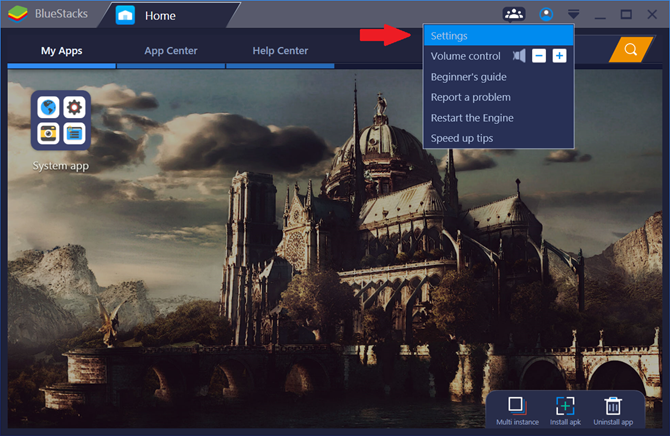Launch the camera app icon
The height and width of the screenshot is (436, 670).
coord(48,133)
